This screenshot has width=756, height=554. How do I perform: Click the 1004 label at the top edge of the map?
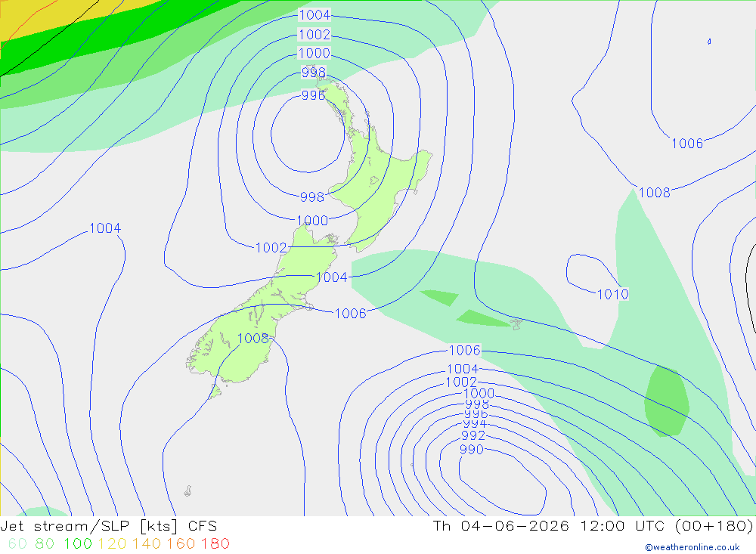click(314, 15)
